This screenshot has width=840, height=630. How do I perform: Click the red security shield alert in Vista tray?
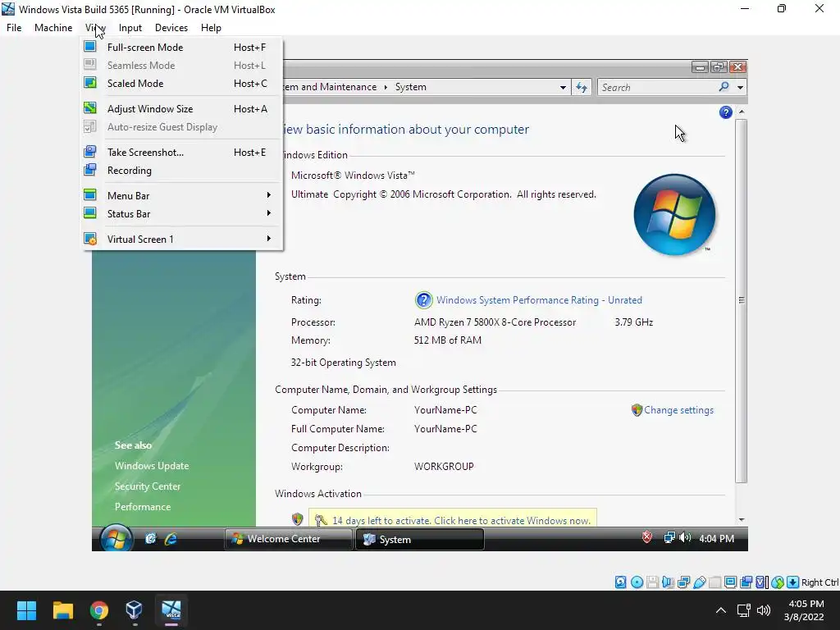(x=647, y=536)
